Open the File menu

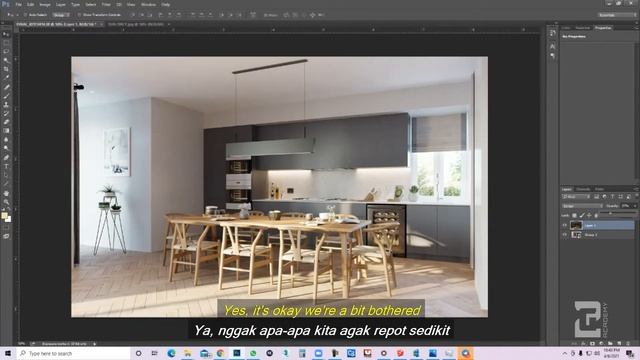pyautogui.click(x=19, y=4)
